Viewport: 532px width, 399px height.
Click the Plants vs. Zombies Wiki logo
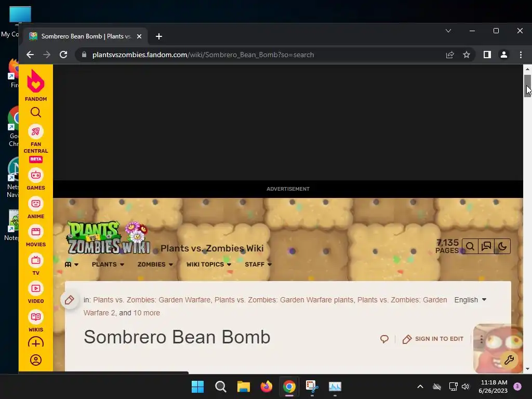[x=108, y=238]
